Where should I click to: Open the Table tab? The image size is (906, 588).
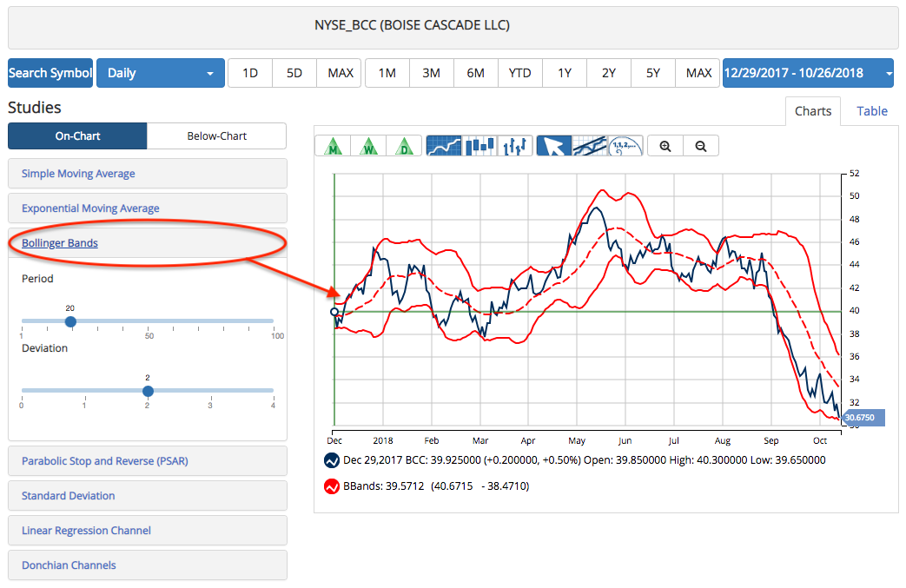pyautogui.click(x=872, y=111)
